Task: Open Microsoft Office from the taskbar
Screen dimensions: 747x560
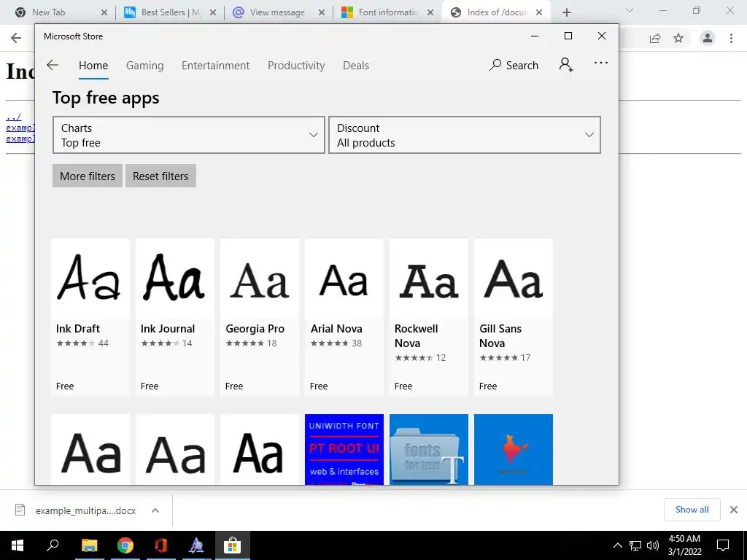Action: (161, 545)
